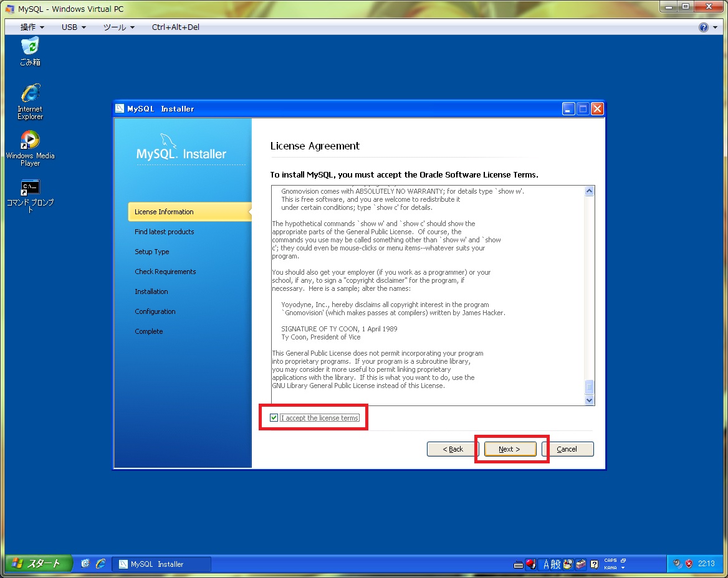Select 'Check Requirements' step
This screenshot has width=728, height=578.
pos(165,272)
